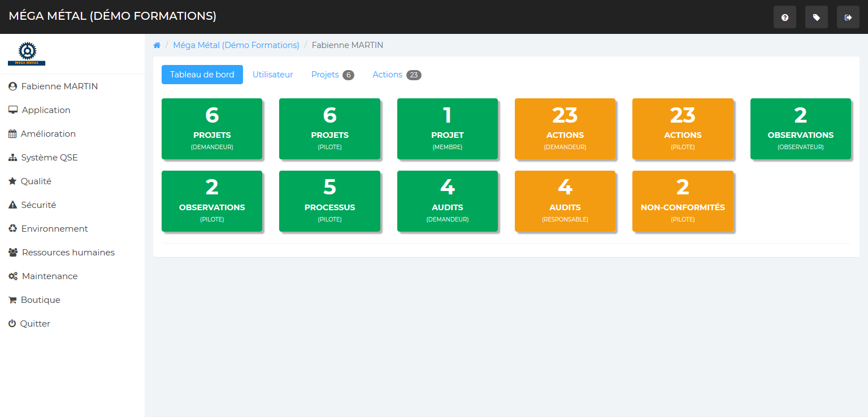The height and width of the screenshot is (417, 868).
Task: Click the tag icon in header
Action: [x=816, y=18]
